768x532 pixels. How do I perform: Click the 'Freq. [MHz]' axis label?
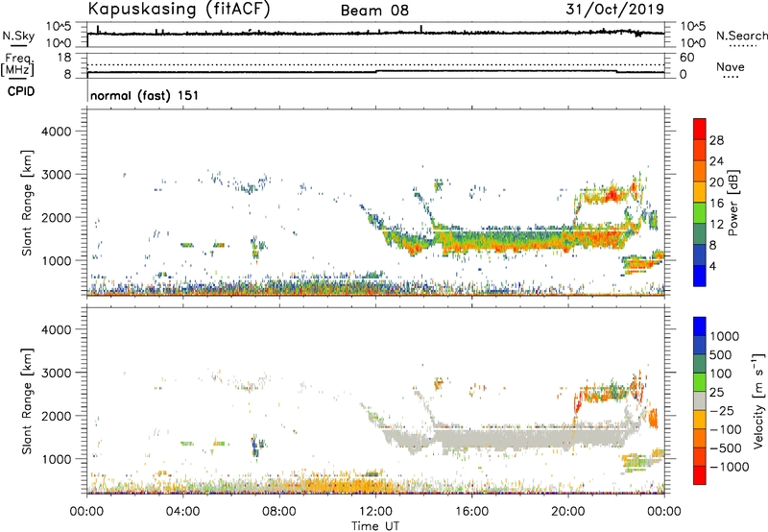[x=17, y=65]
